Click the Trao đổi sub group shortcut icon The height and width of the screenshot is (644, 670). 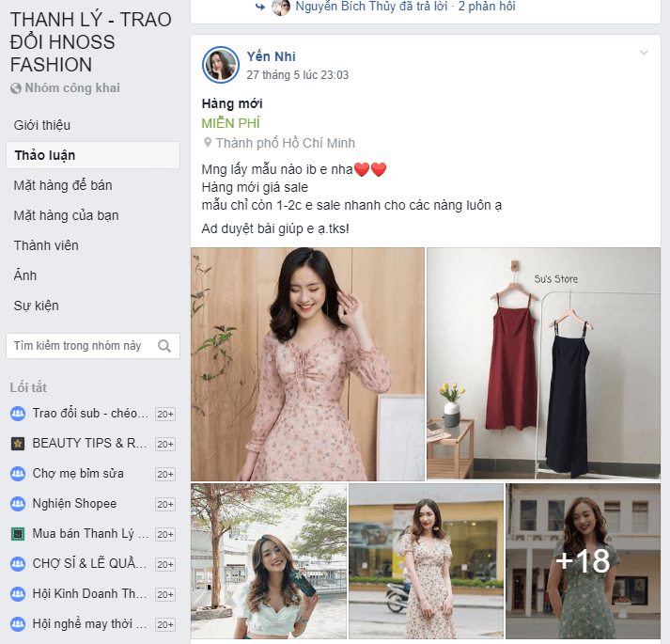pyautogui.click(x=18, y=414)
